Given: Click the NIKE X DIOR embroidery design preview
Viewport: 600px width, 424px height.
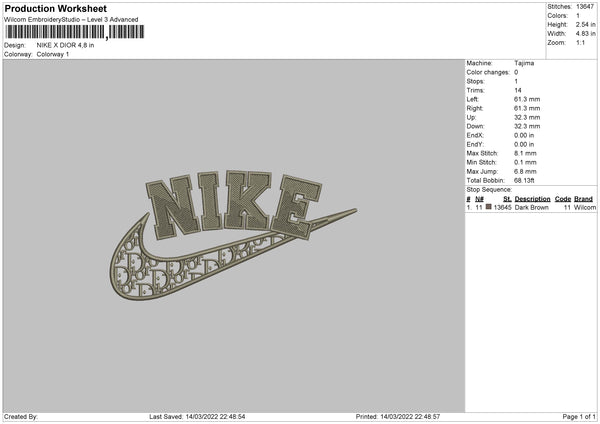Looking at the screenshot, I should (233, 235).
